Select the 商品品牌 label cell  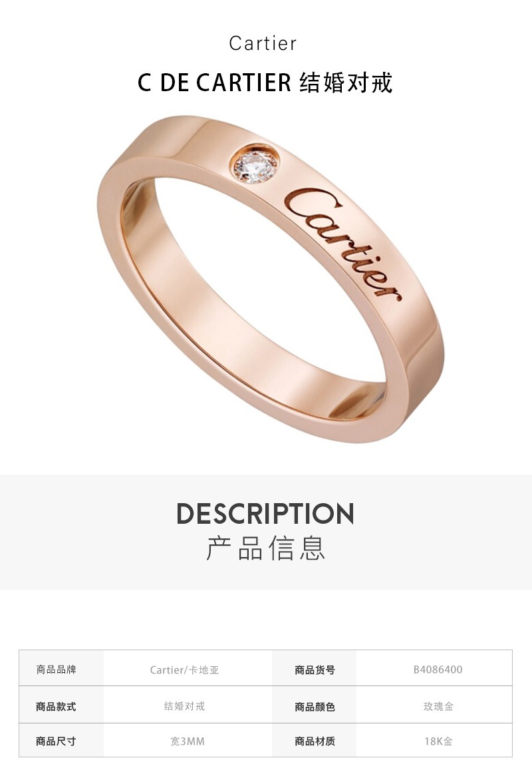click(61, 668)
